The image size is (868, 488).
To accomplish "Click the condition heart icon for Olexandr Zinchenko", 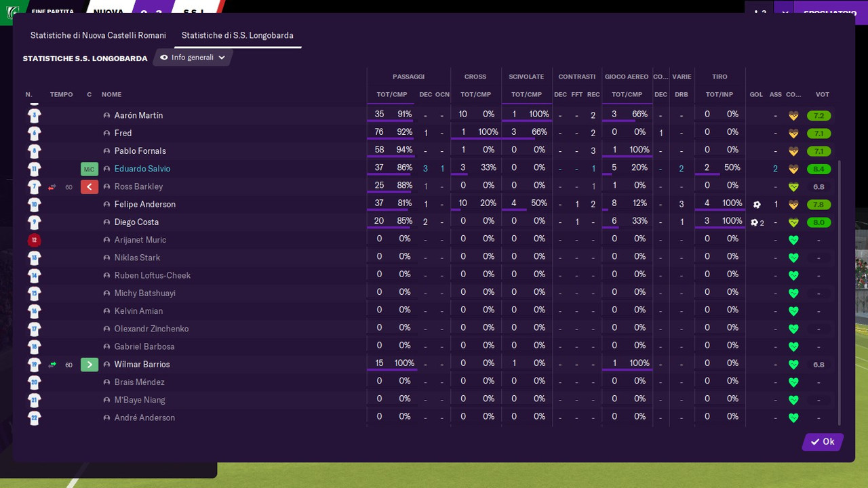I will [x=793, y=329].
